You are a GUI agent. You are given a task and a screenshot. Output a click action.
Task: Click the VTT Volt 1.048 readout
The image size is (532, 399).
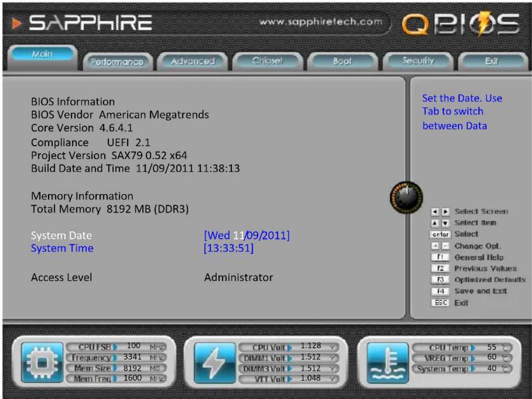289,378
